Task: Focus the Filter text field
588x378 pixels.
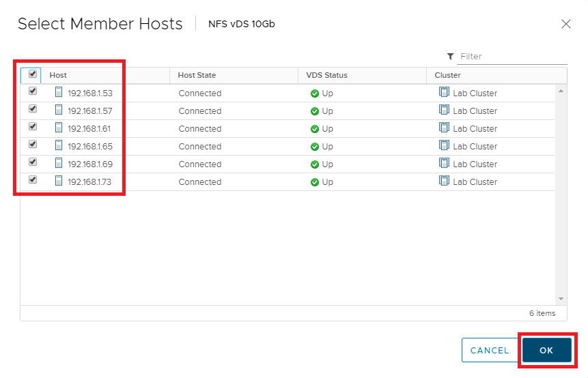Action: (x=512, y=57)
